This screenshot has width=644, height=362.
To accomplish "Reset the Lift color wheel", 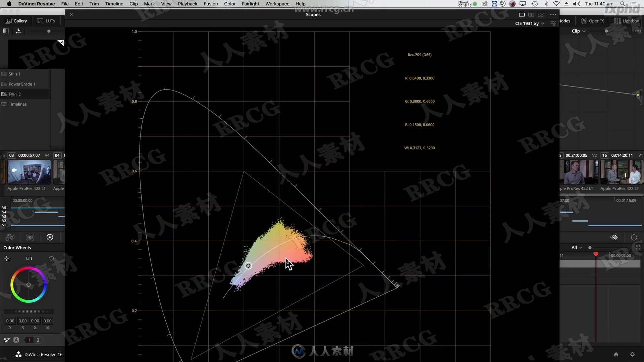I will 51,258.
